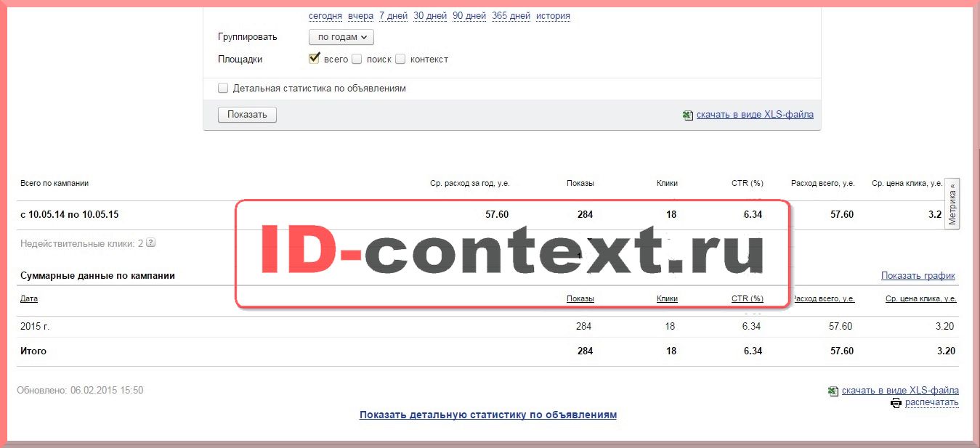Click the upper XLS file icon
This screenshot has width=980, height=448.
(688, 115)
